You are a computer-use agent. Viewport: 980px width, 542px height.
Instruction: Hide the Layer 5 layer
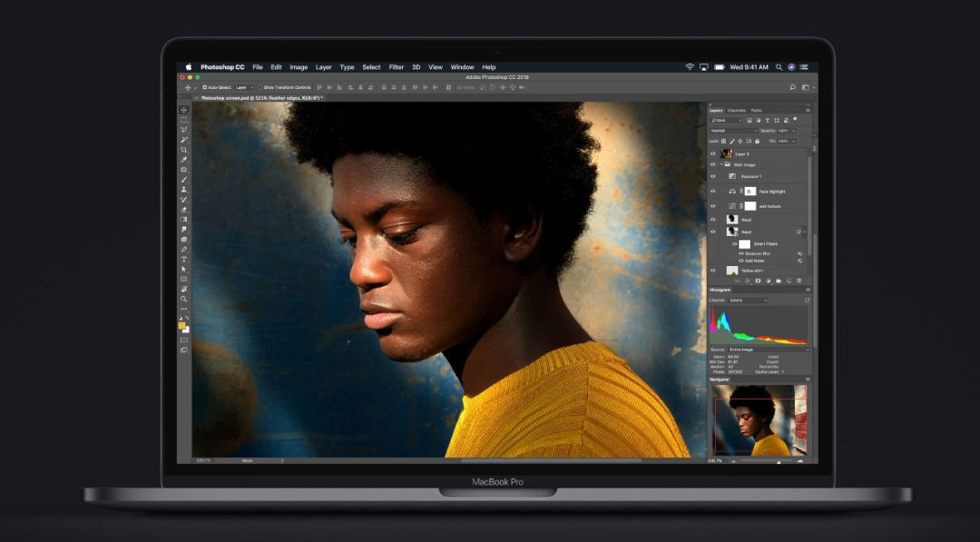[713, 153]
